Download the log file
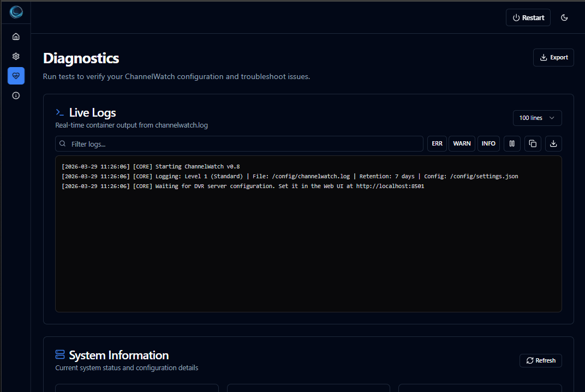The height and width of the screenshot is (392, 585). [x=553, y=143]
